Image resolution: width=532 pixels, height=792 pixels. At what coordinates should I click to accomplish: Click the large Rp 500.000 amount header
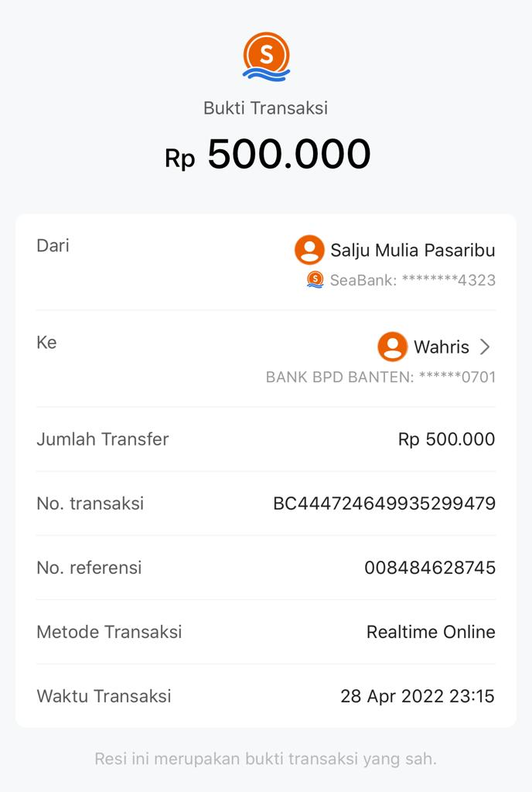tap(268, 154)
